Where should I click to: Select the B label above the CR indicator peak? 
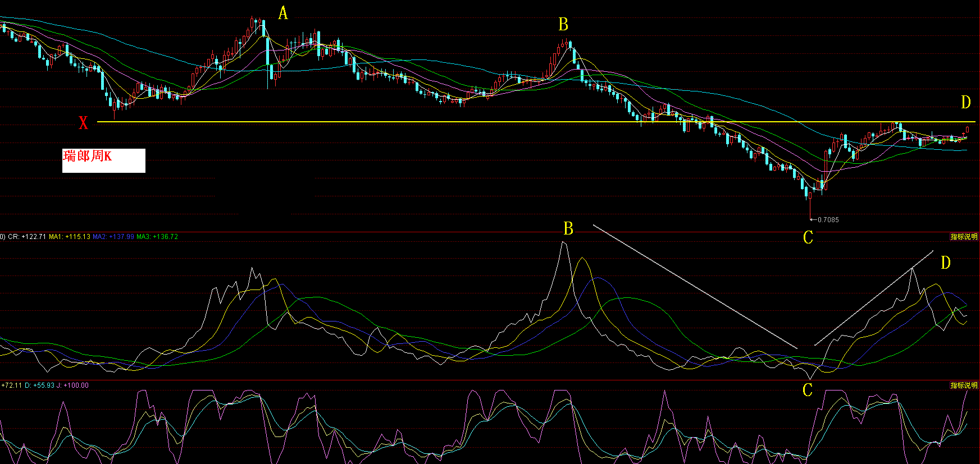point(568,229)
